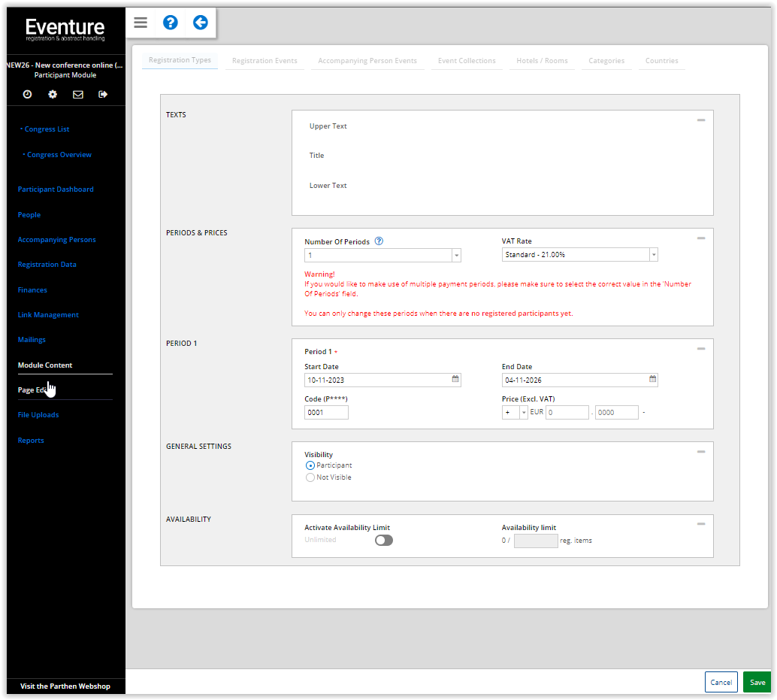This screenshot has height=700, width=777.
Task: Collapse the TEXTS section panel
Action: pos(700,119)
